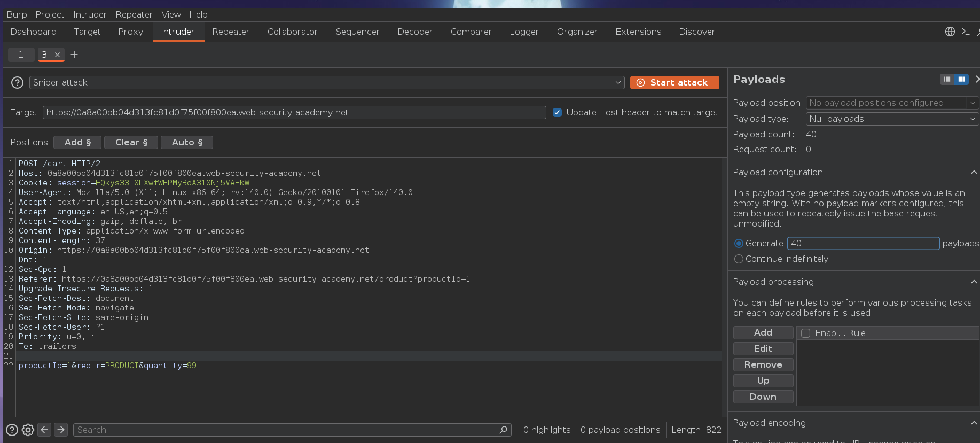Click Edit in Payload processing rules
The image size is (980, 443).
[763, 348]
